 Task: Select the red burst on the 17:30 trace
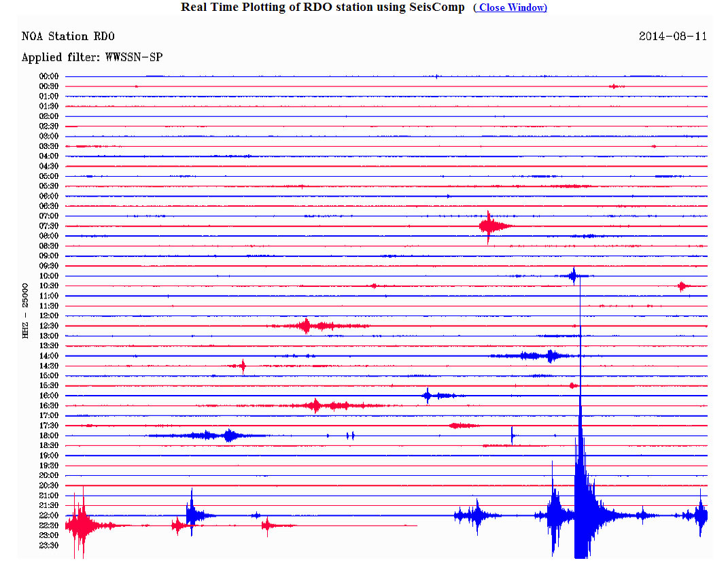tap(462, 426)
